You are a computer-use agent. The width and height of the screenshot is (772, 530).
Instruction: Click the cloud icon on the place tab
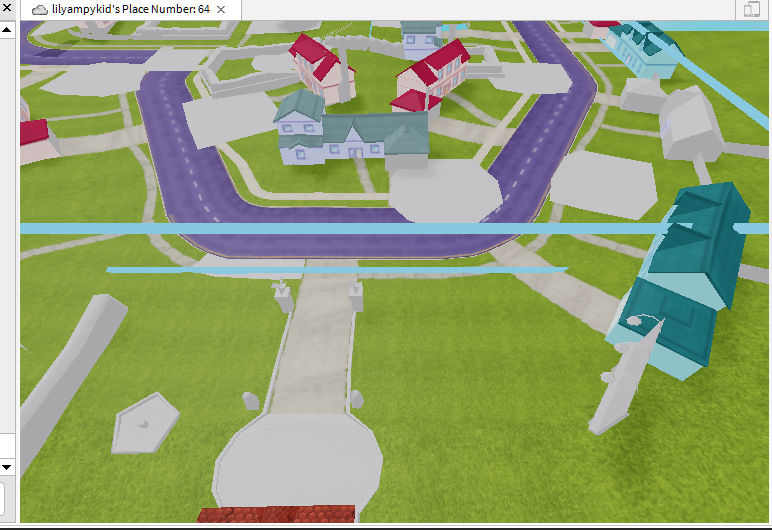click(39, 10)
